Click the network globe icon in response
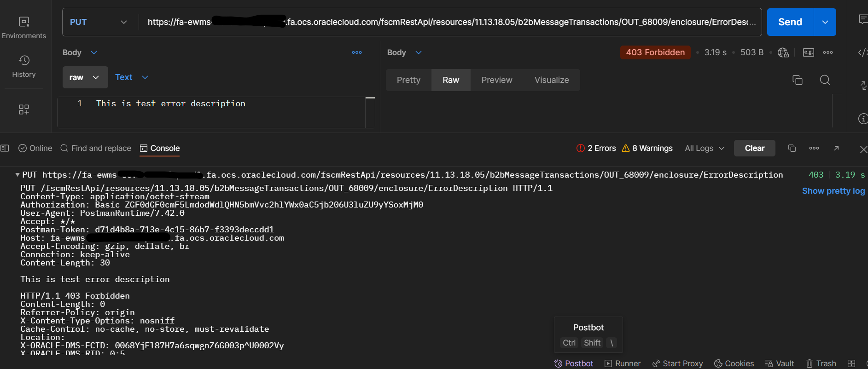 (783, 52)
